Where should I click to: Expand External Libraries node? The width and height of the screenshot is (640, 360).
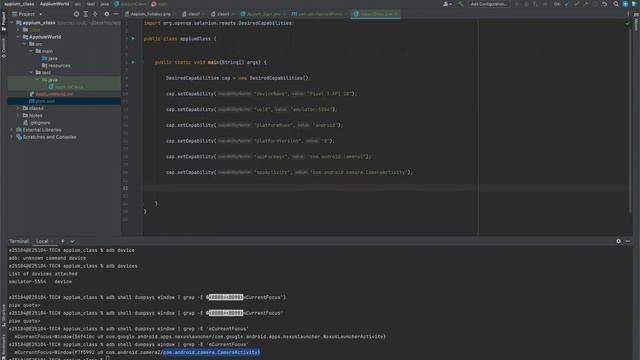click(12, 130)
